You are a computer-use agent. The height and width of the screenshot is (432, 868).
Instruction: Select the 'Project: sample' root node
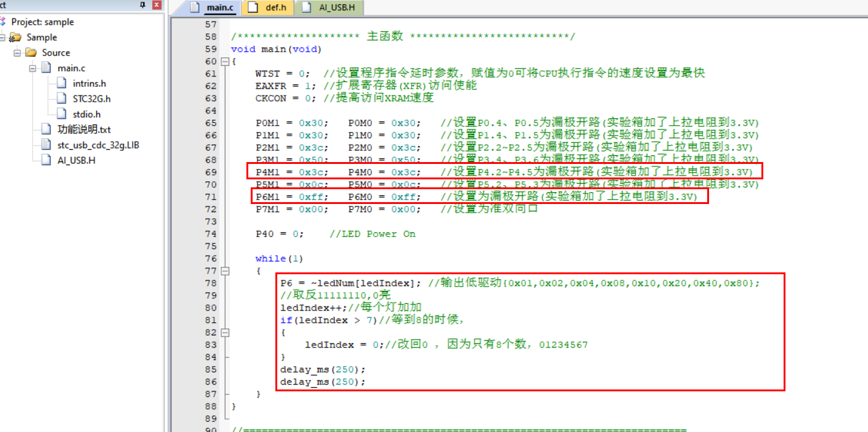click(42, 22)
